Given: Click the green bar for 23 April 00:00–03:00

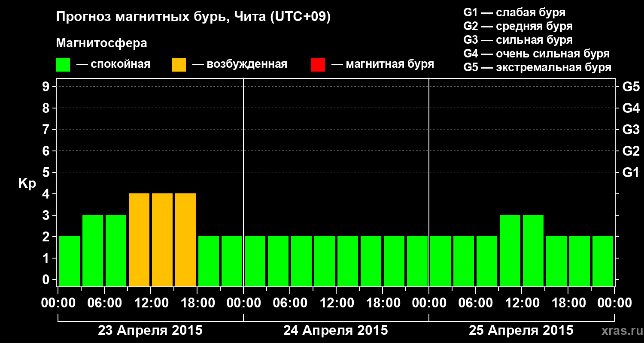Looking at the screenshot, I should point(70,261).
